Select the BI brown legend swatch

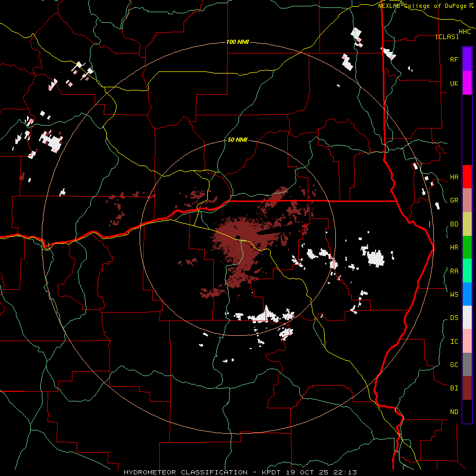[467, 388]
